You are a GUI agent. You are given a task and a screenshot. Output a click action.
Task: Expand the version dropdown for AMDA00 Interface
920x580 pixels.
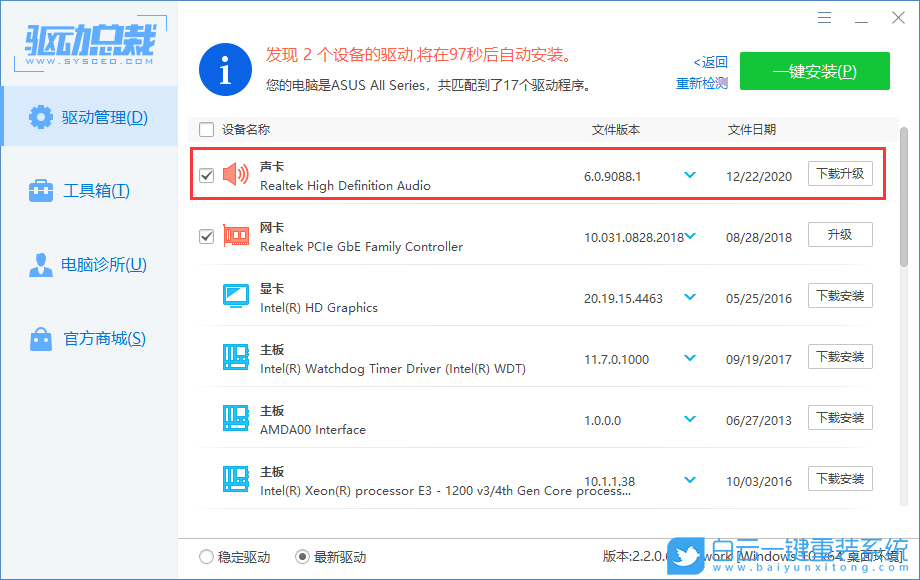click(689, 417)
